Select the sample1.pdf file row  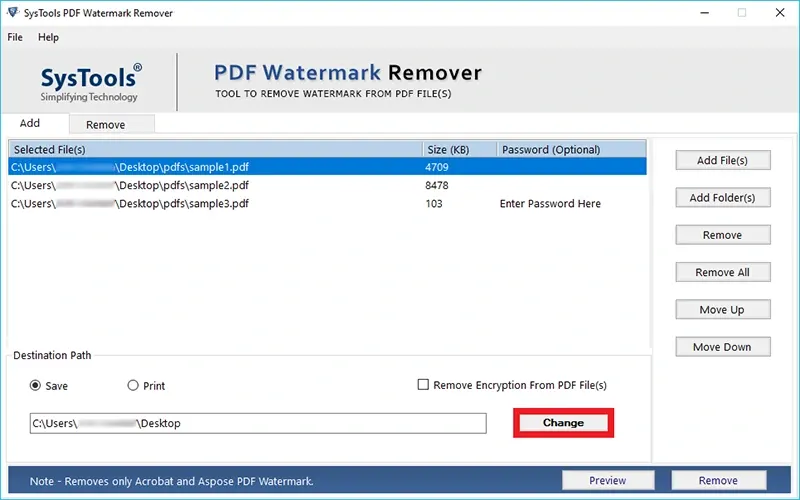327,167
